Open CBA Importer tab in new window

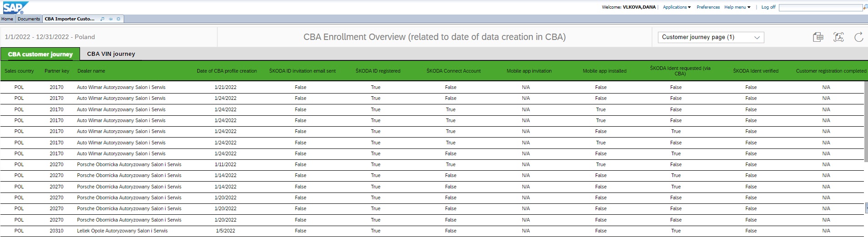(102, 19)
